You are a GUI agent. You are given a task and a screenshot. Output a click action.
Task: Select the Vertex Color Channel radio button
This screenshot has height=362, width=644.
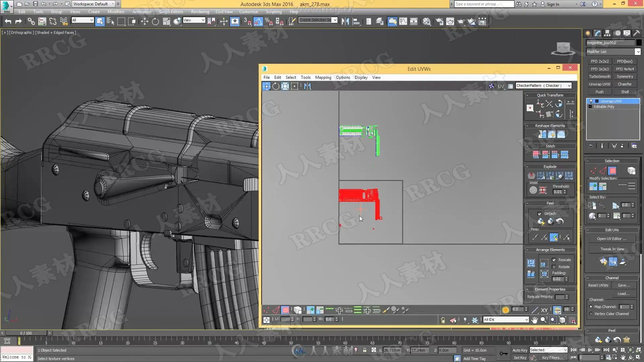(x=591, y=314)
